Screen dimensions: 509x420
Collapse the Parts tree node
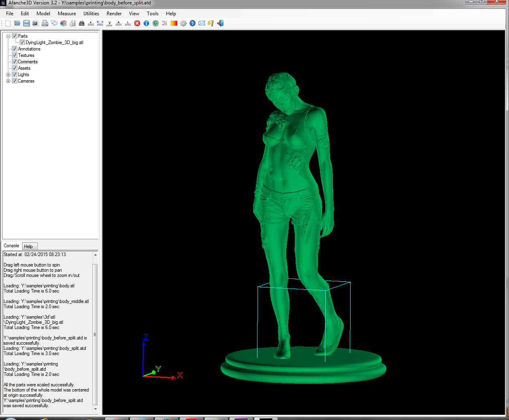pyautogui.click(x=7, y=36)
